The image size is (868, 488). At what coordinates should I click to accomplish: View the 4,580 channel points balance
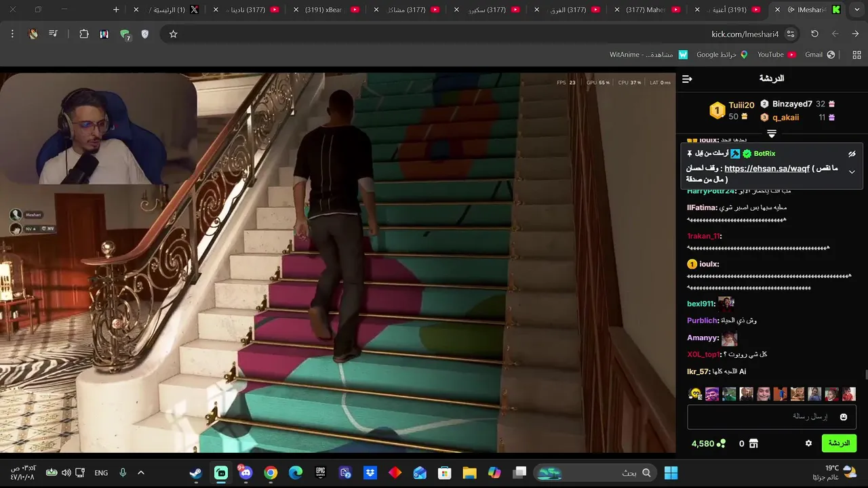(709, 443)
